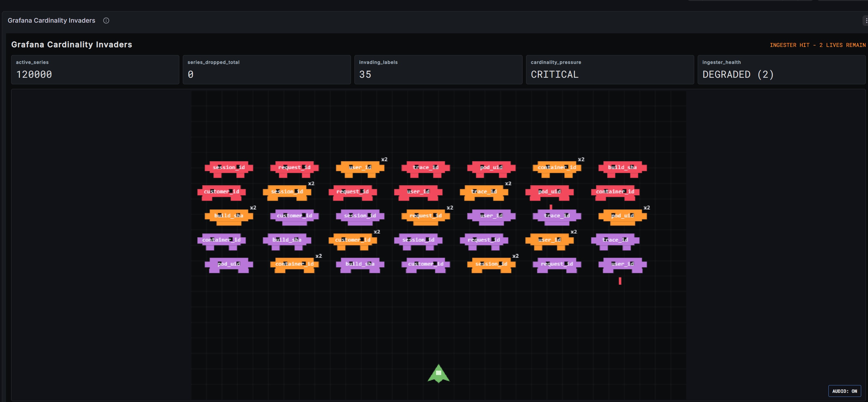Select the invading_labels value 35
The height and width of the screenshot is (402, 868).
[x=365, y=74]
